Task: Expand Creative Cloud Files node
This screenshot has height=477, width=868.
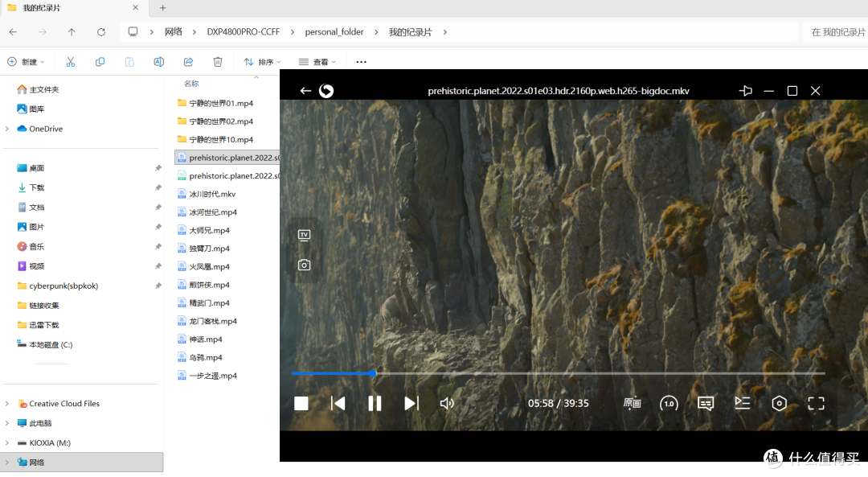Action: pyautogui.click(x=7, y=403)
